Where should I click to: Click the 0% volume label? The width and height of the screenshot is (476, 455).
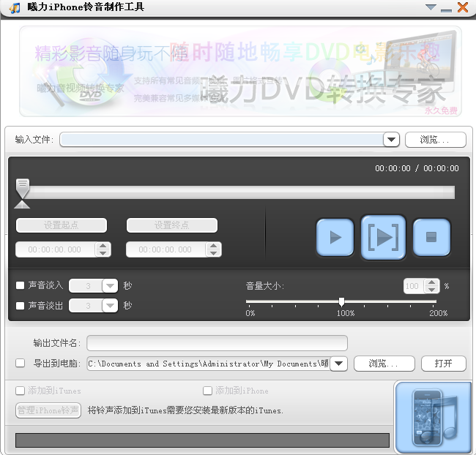[x=250, y=313]
